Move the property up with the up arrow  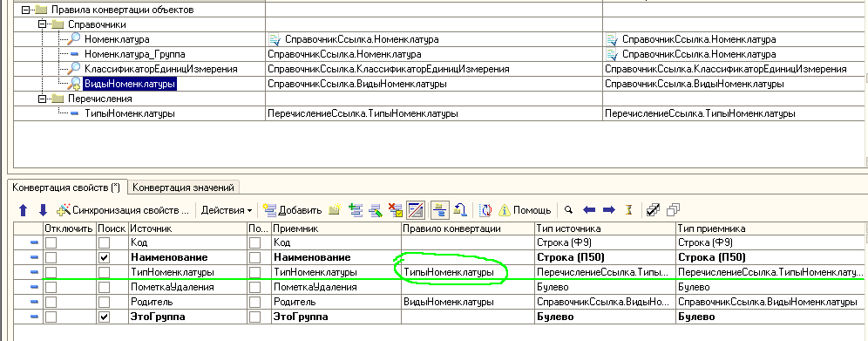[23, 210]
